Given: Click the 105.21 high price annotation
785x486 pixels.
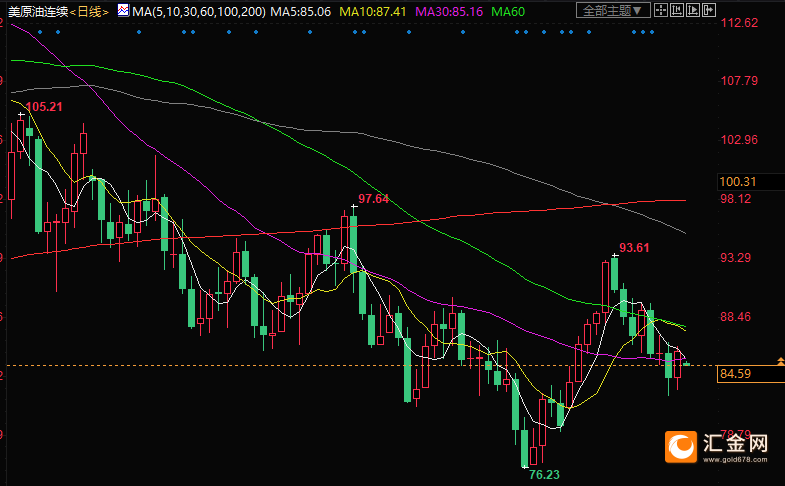Looking at the screenshot, I should click(44, 107).
